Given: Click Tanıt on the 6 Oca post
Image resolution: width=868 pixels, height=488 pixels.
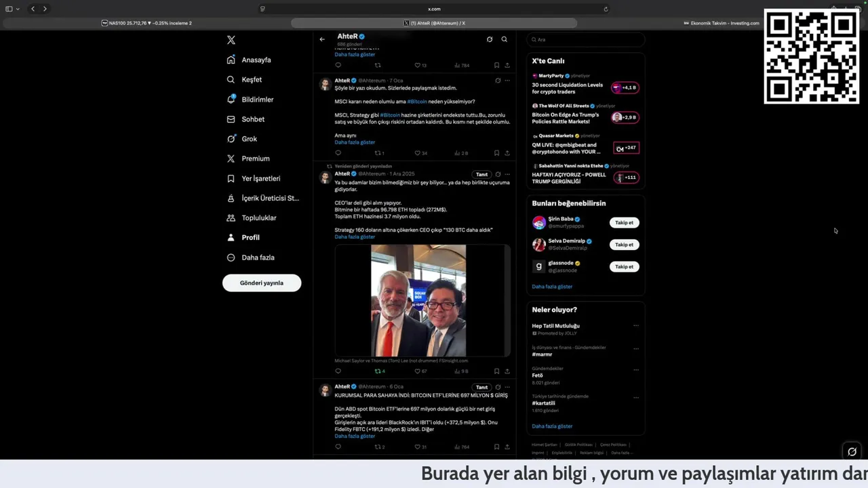Looking at the screenshot, I should coord(481,387).
